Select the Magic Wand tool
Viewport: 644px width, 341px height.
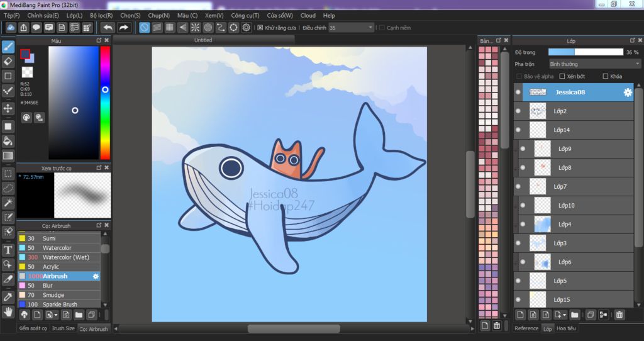click(8, 203)
